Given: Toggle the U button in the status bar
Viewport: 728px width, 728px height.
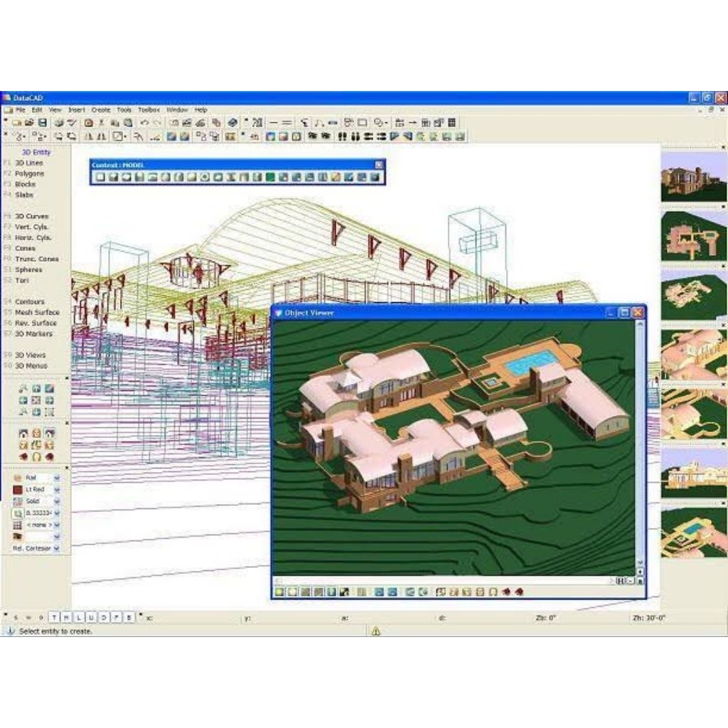Looking at the screenshot, I should pos(91,618).
